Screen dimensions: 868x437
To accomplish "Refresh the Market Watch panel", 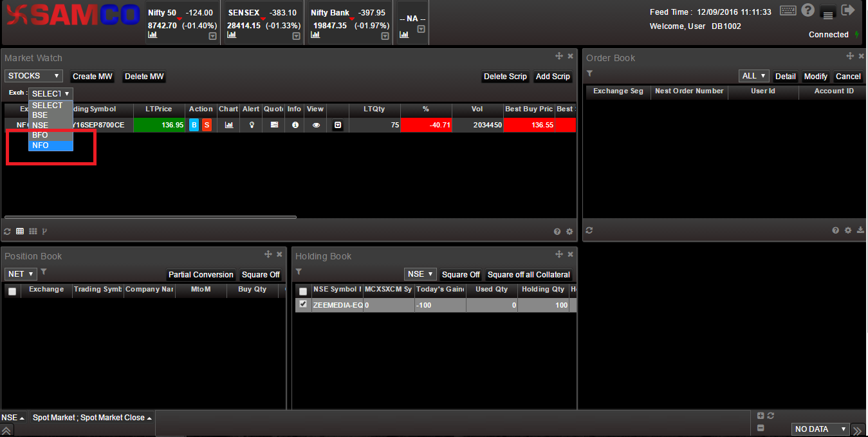I will click(8, 231).
